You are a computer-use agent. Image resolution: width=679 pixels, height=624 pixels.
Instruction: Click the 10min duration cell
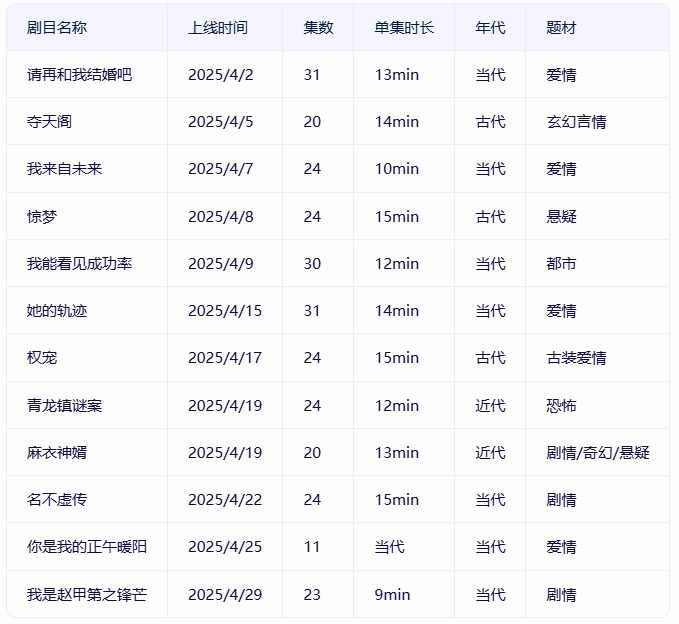pyautogui.click(x=397, y=168)
